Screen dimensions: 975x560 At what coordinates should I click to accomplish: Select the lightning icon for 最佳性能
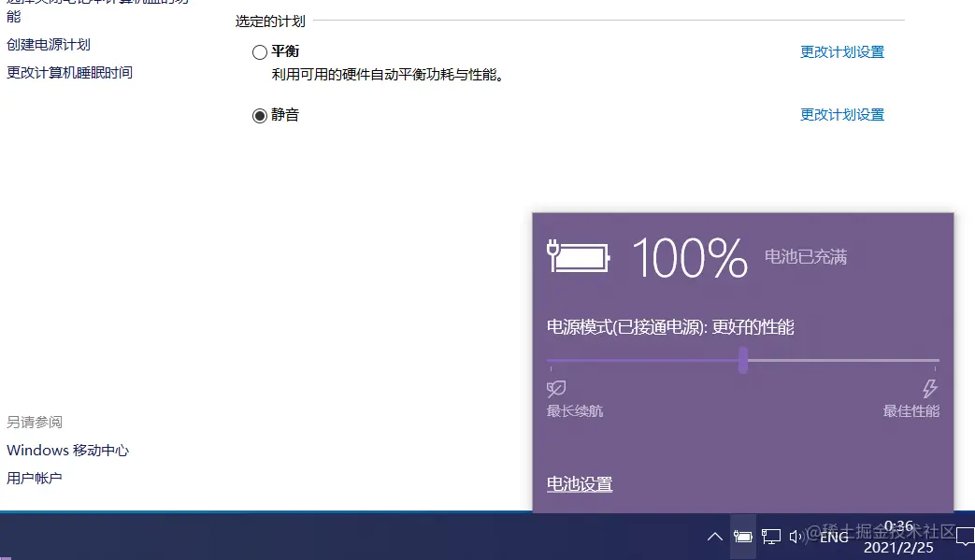(930, 389)
